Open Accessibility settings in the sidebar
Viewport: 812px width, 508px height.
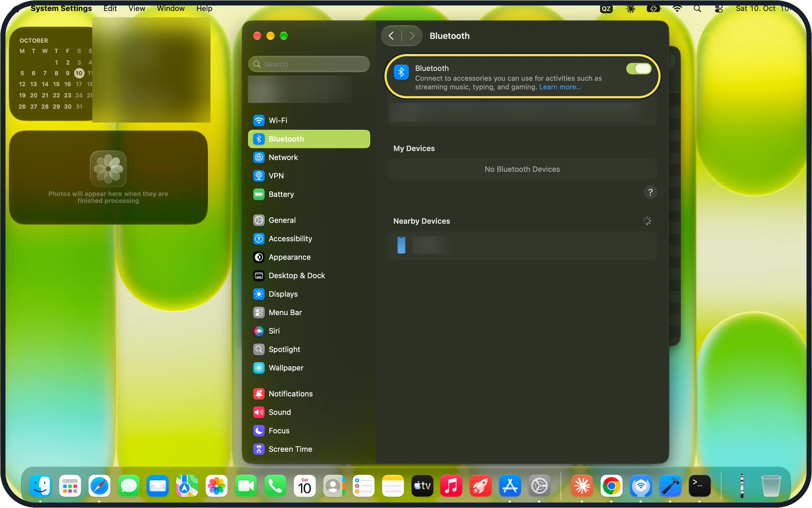[309, 238]
